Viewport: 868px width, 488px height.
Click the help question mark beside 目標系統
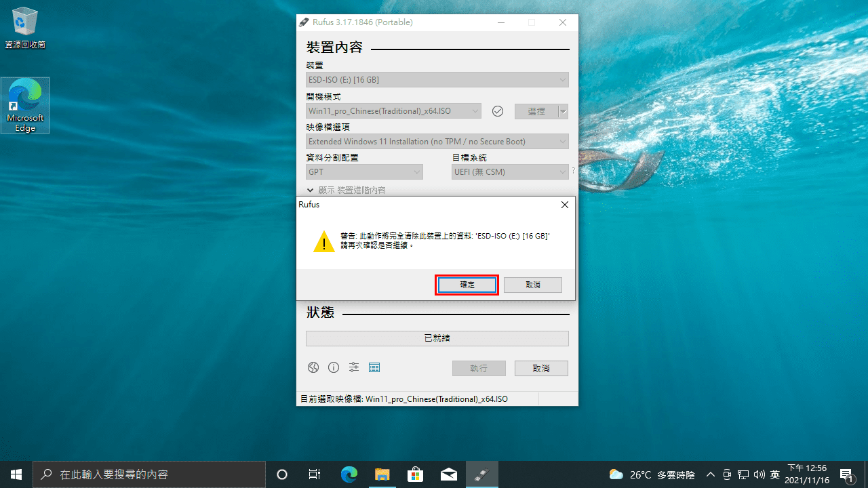click(x=573, y=171)
